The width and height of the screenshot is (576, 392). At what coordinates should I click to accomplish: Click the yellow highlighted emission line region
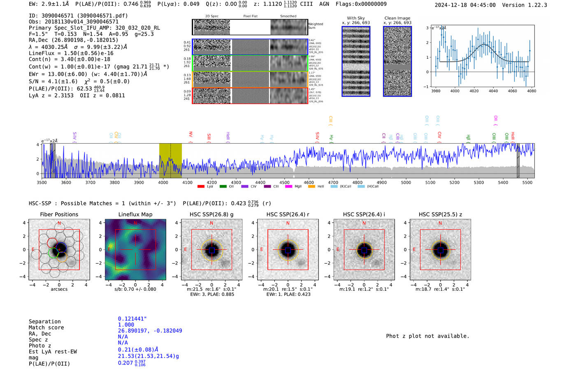click(170, 161)
